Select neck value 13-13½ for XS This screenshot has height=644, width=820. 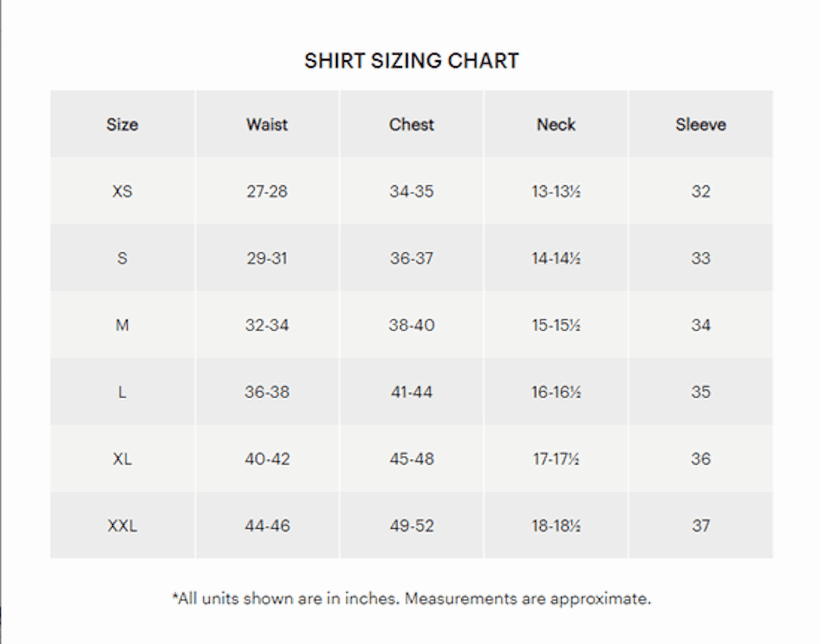(556, 191)
